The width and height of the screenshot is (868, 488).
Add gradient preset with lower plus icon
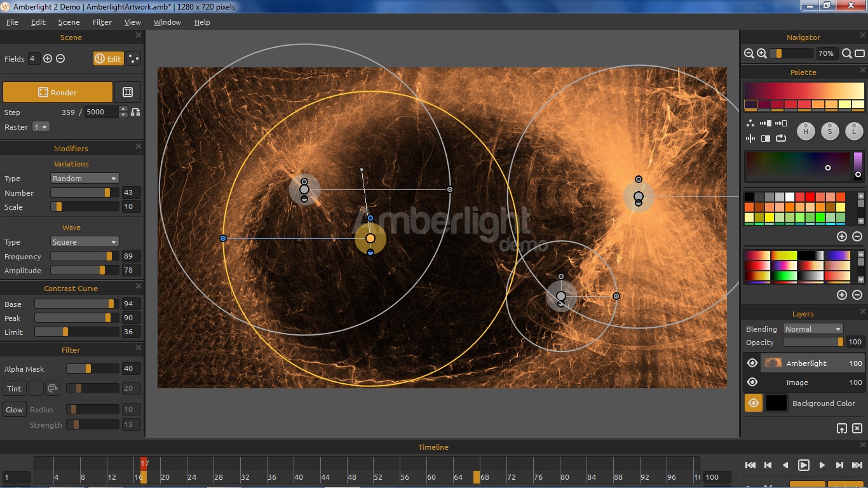click(842, 295)
